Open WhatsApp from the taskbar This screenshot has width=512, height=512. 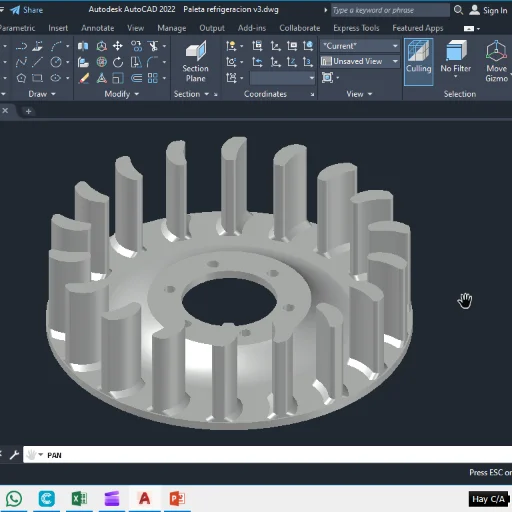coord(14,499)
